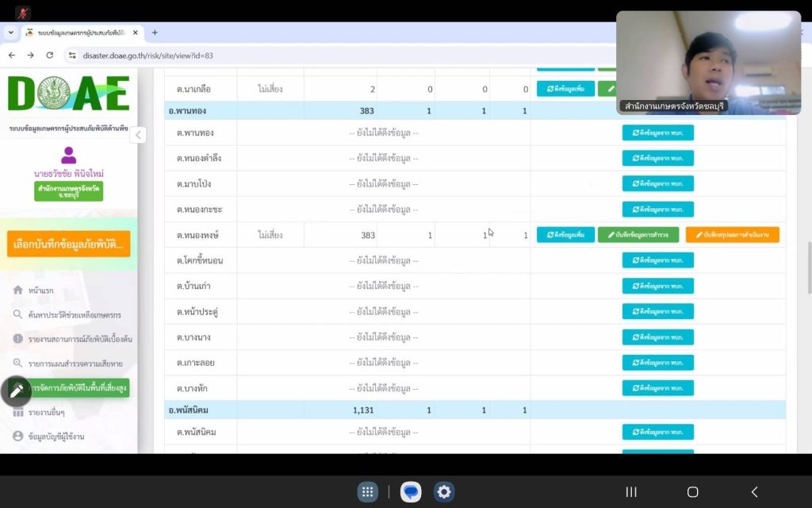Open the เลือกบันทึกข้อมูลภัยพิบัติ selector
812x508 pixels.
pyautogui.click(x=68, y=244)
